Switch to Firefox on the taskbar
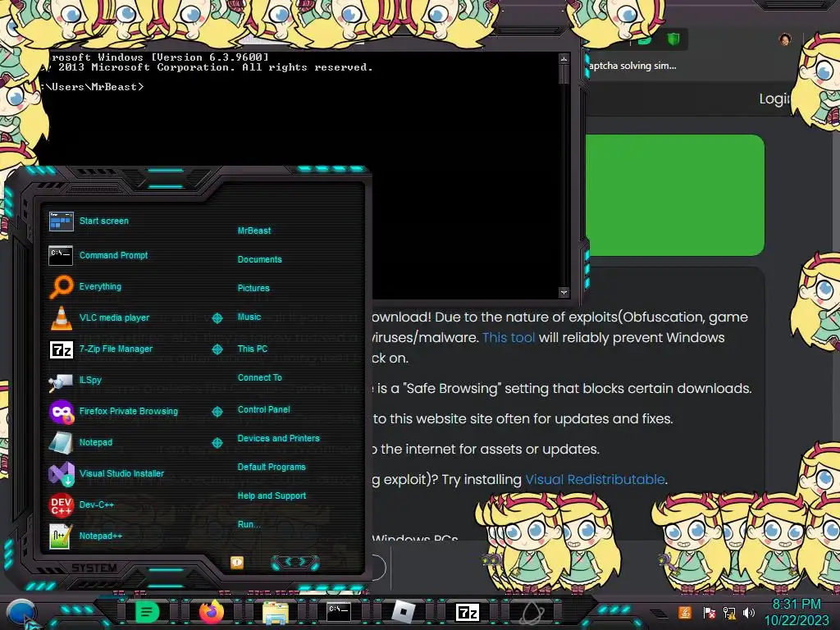Viewport: 840px width, 630px height. [211, 612]
